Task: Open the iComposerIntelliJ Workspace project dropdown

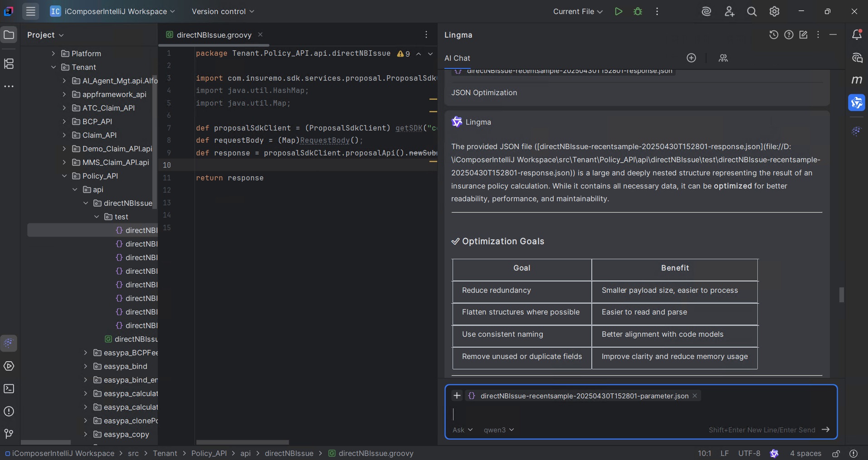Action: coord(112,11)
